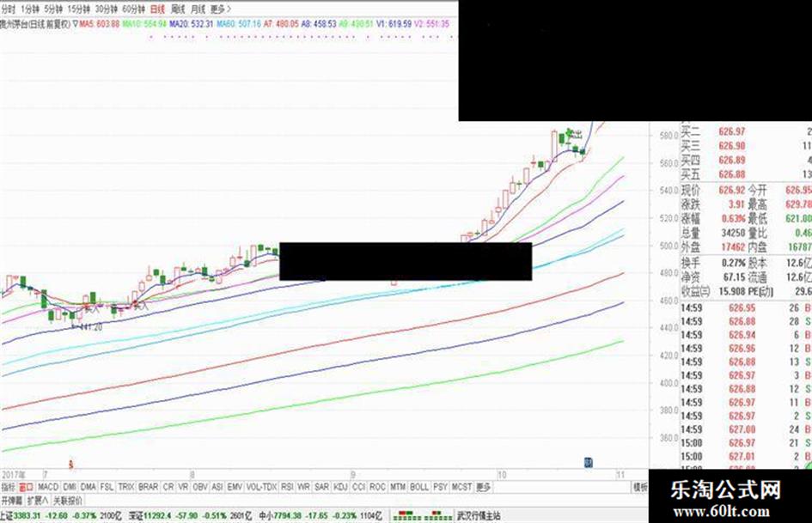Apply the FSL indicator
The image size is (812, 523).
pos(107,487)
